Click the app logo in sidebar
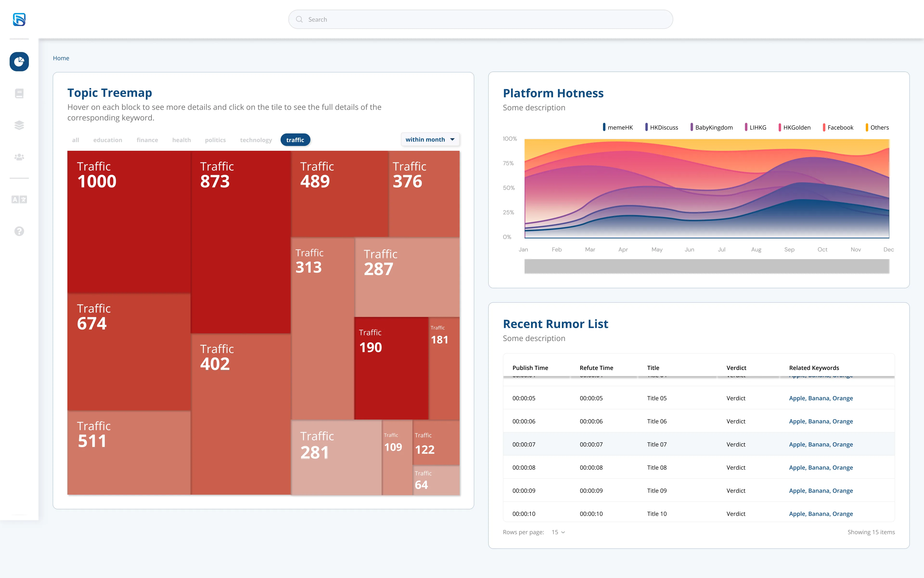 point(19,20)
